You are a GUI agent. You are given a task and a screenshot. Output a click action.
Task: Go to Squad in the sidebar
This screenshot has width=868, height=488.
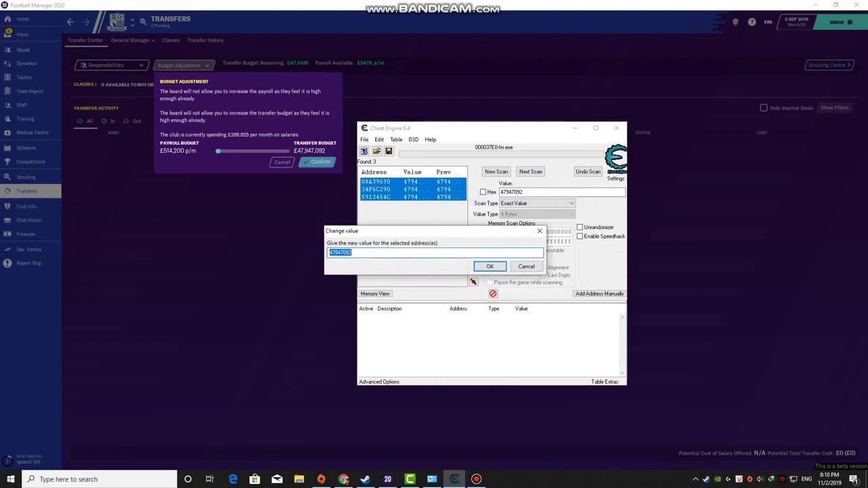point(23,49)
